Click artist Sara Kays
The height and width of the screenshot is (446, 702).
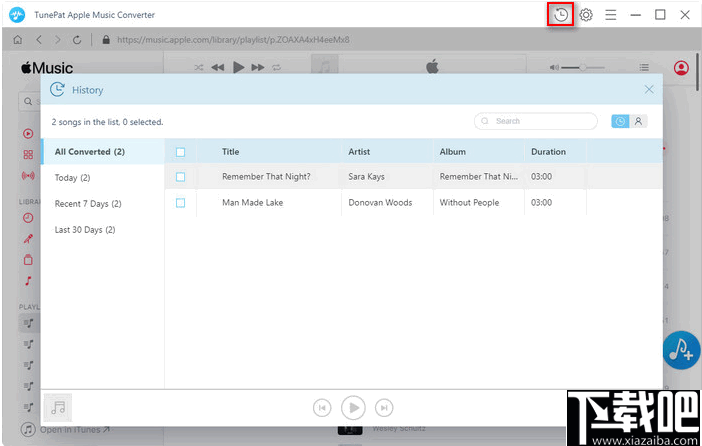[x=366, y=176]
